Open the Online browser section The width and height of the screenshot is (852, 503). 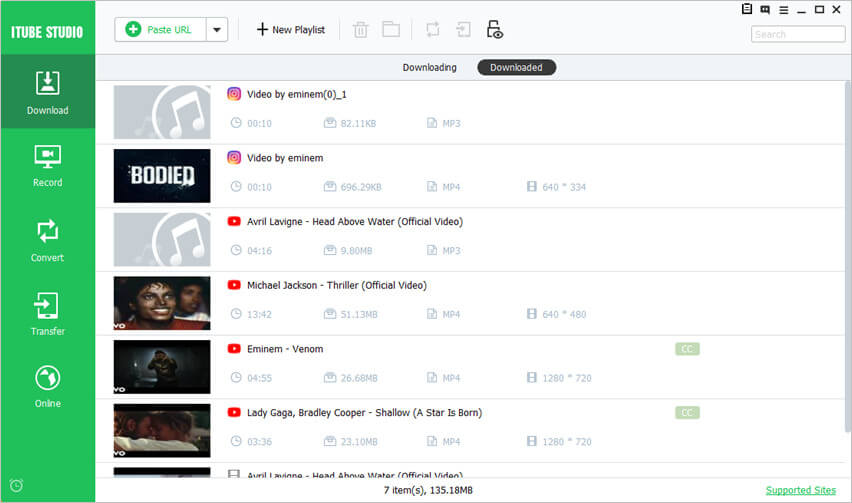[47, 386]
